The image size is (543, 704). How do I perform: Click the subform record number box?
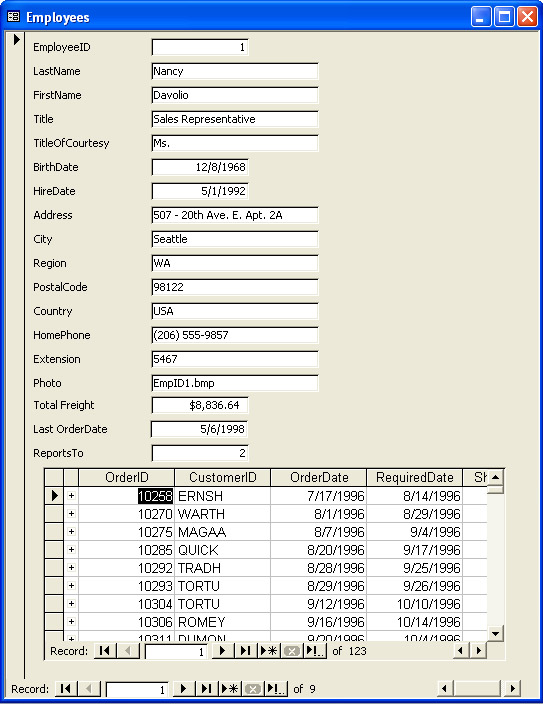(x=176, y=651)
